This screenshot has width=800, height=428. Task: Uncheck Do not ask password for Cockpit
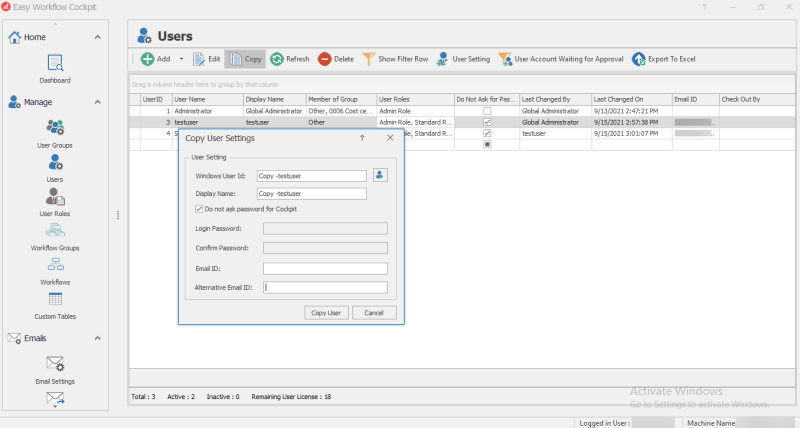point(200,209)
